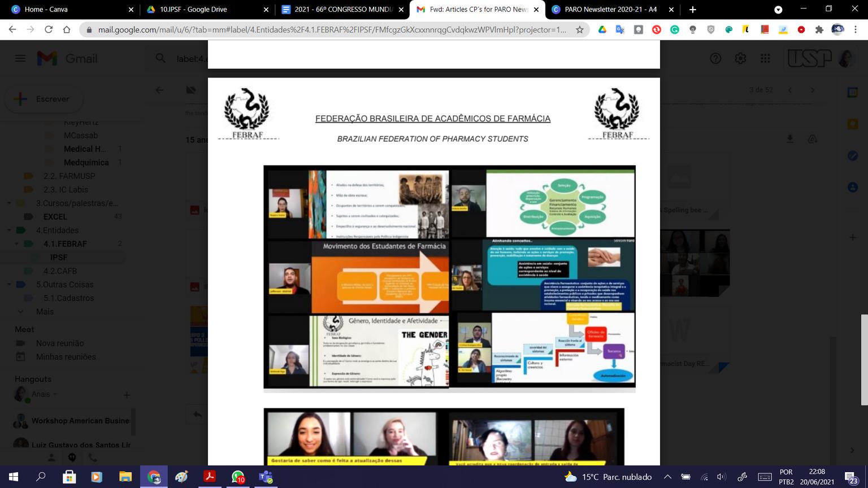Screen dimensions: 868x488
Task: Open WhatsApp from the taskbar
Action: click(238, 477)
